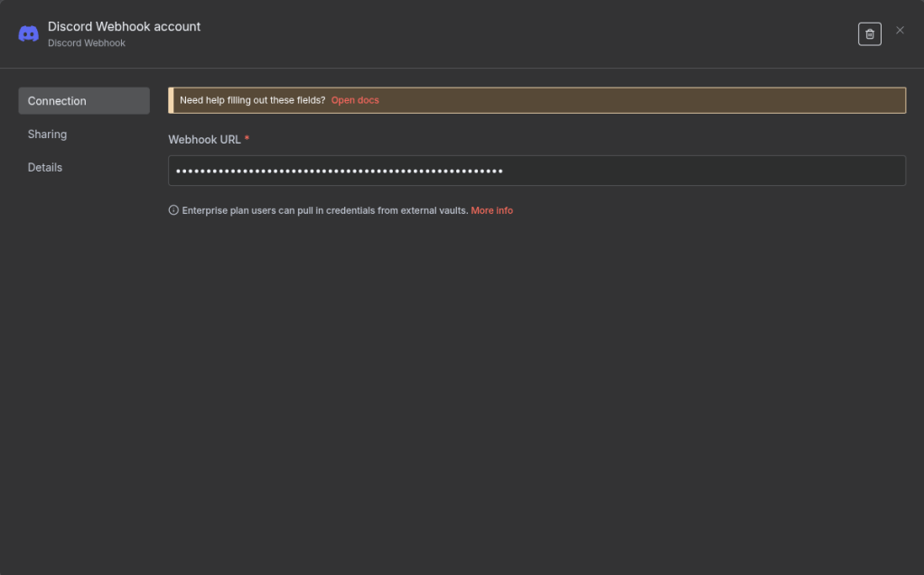Image resolution: width=924 pixels, height=575 pixels.
Task: Click the masked dots in Webhook URL
Action: (x=339, y=171)
